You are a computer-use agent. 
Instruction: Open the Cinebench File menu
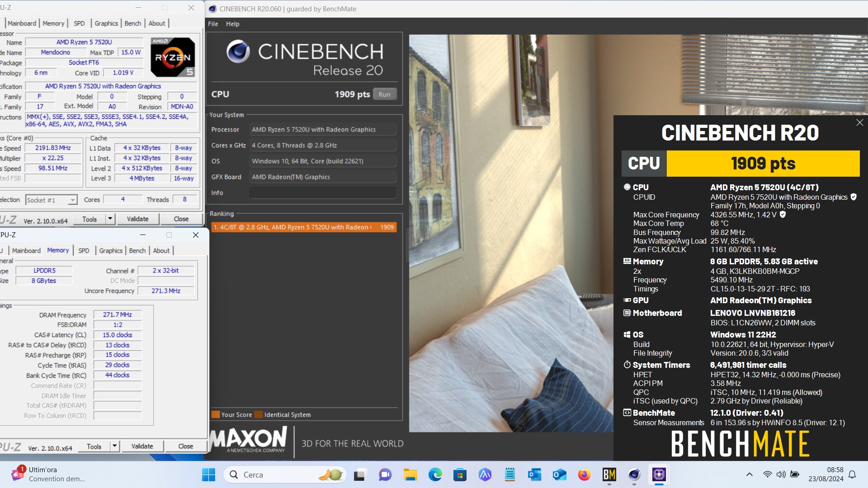click(213, 24)
